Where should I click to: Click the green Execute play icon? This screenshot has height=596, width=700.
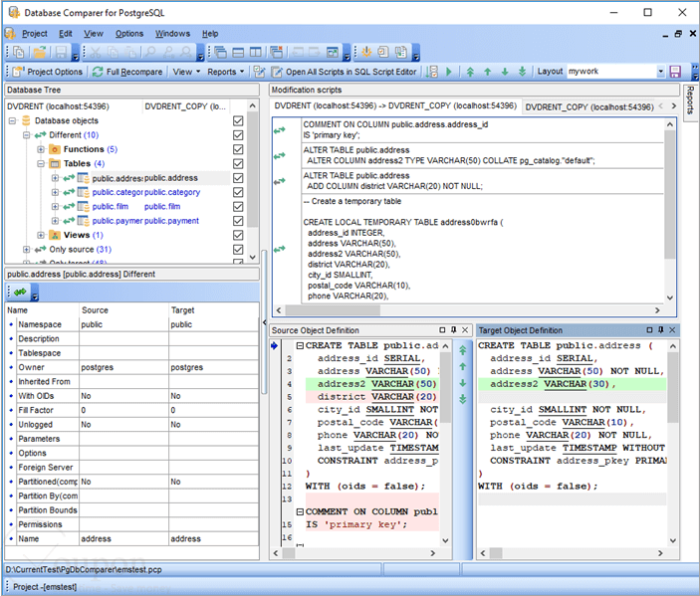click(449, 72)
